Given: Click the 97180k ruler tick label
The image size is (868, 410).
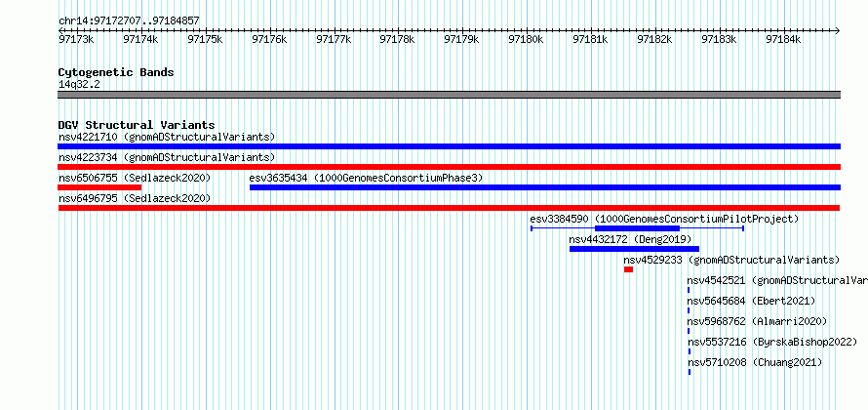Looking at the screenshot, I should (526, 39).
